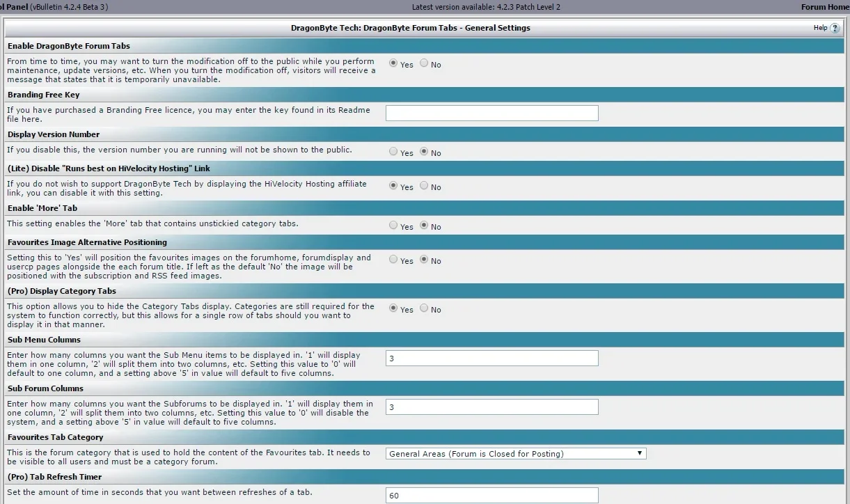Viewport: 850px width, 504px height.
Task: Click the Sub Forum Columns heading
Action: (x=45, y=388)
